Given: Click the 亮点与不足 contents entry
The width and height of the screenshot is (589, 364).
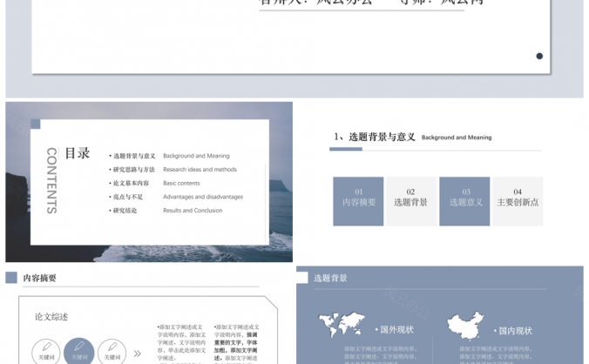Looking at the screenshot, I should (126, 197).
